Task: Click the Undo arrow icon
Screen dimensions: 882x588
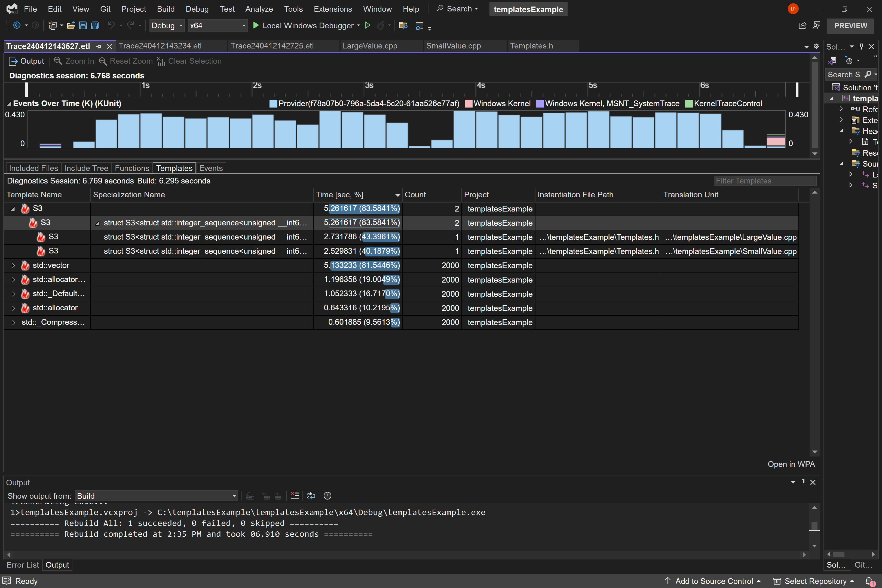Action: (x=111, y=26)
